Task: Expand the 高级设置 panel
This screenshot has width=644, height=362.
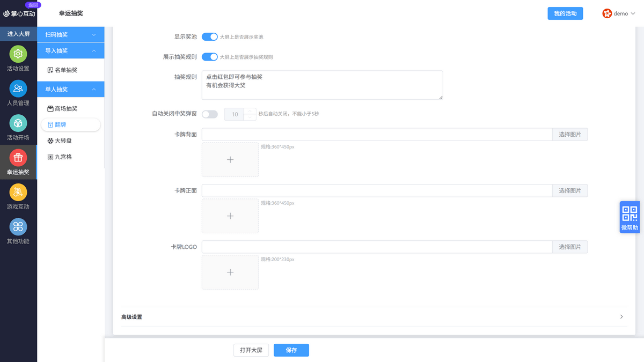Action: (x=374, y=317)
